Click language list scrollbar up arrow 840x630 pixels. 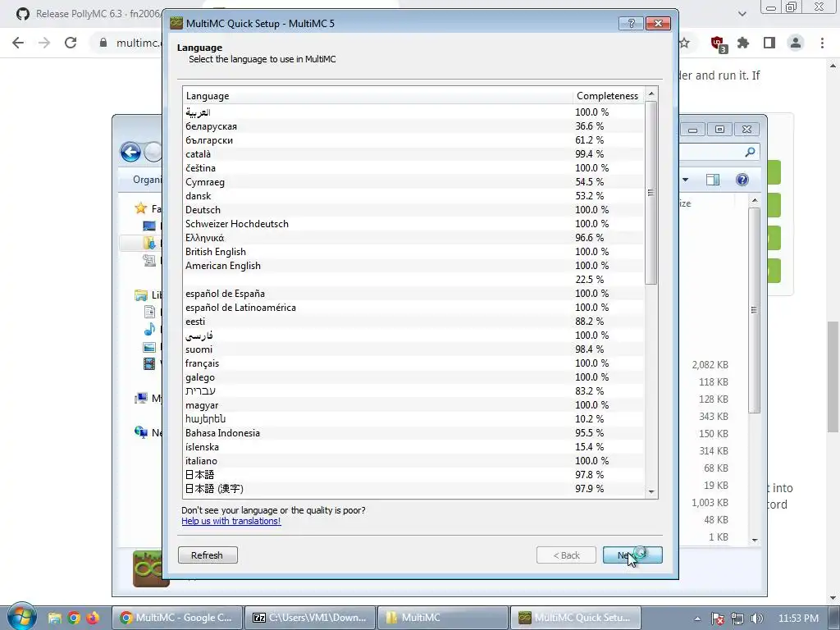(x=651, y=94)
